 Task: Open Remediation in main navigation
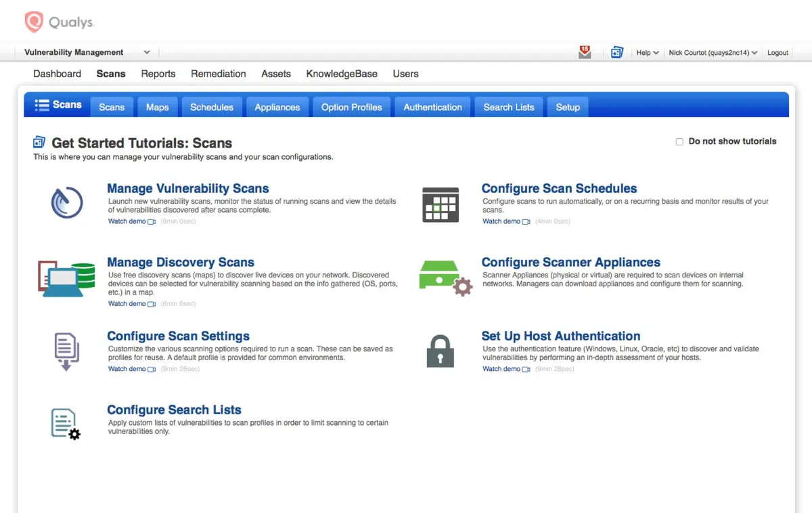(219, 74)
